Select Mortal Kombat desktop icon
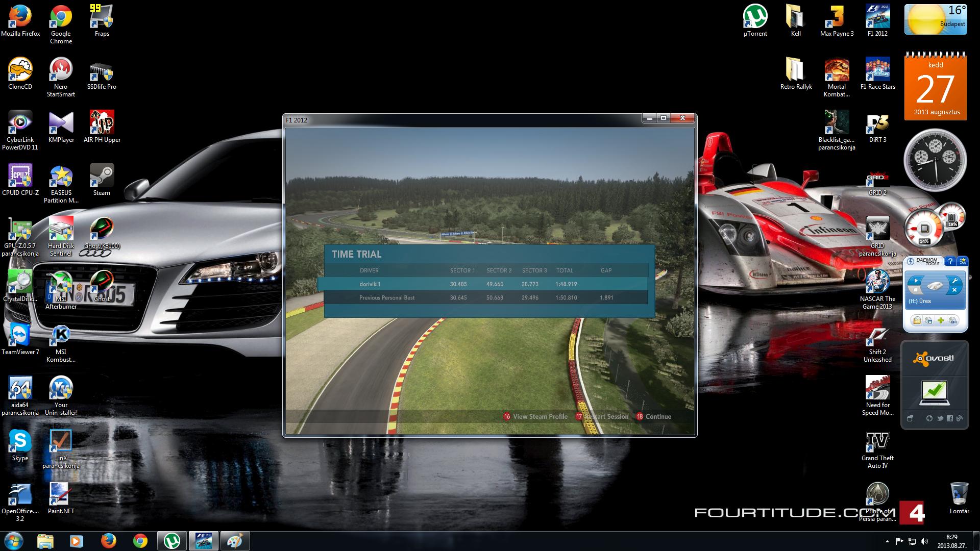 (837, 78)
